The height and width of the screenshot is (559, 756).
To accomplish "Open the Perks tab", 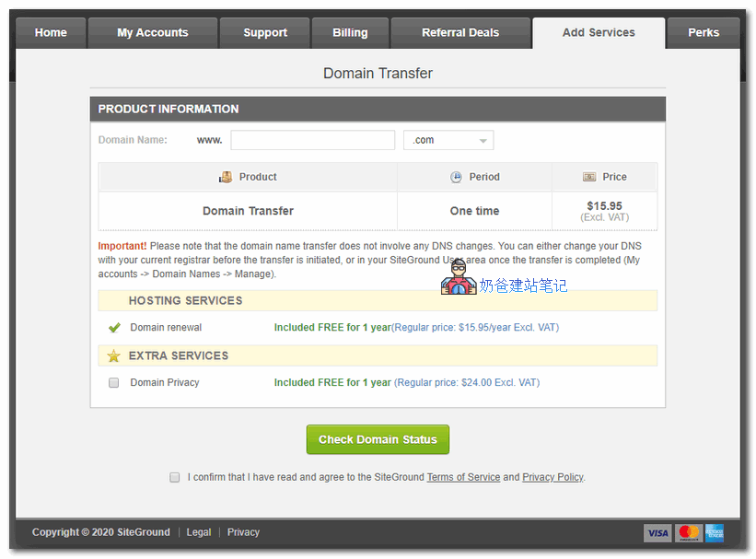I will (x=704, y=32).
